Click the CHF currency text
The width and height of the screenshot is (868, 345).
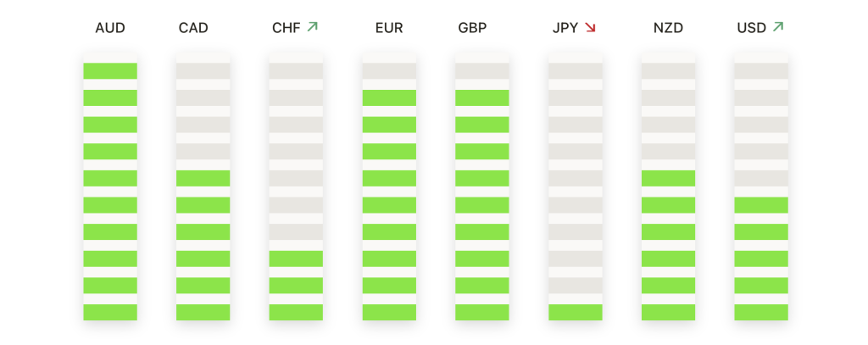287,28
